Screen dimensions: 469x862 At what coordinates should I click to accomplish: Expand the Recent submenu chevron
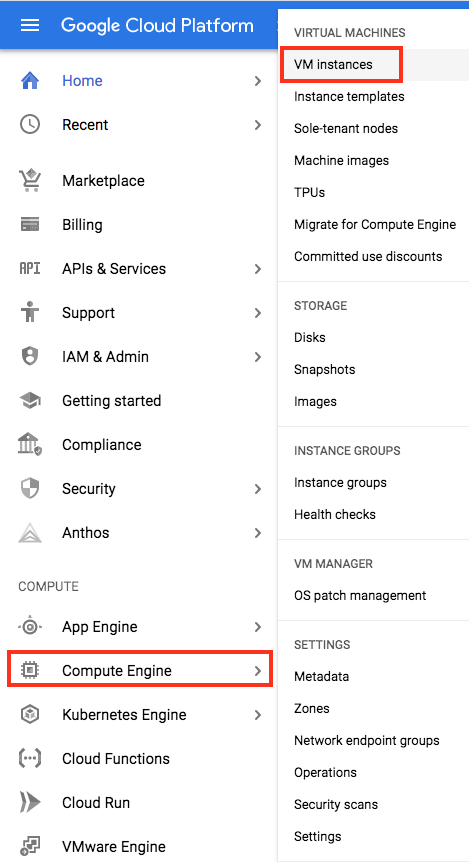(257, 125)
